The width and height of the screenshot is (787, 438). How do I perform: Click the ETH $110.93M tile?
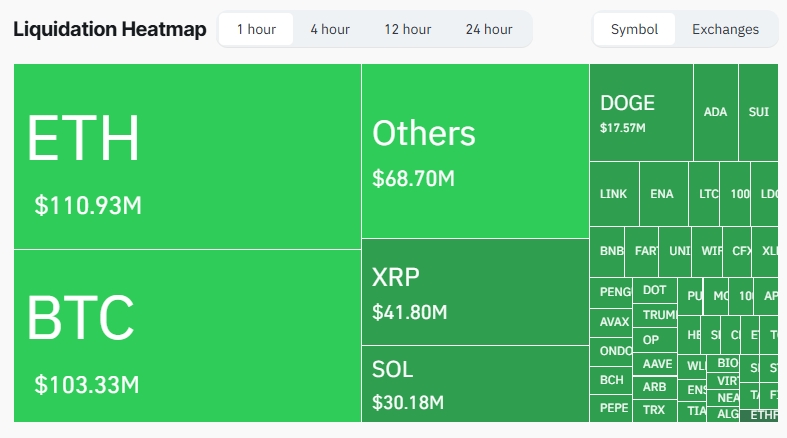pos(187,157)
